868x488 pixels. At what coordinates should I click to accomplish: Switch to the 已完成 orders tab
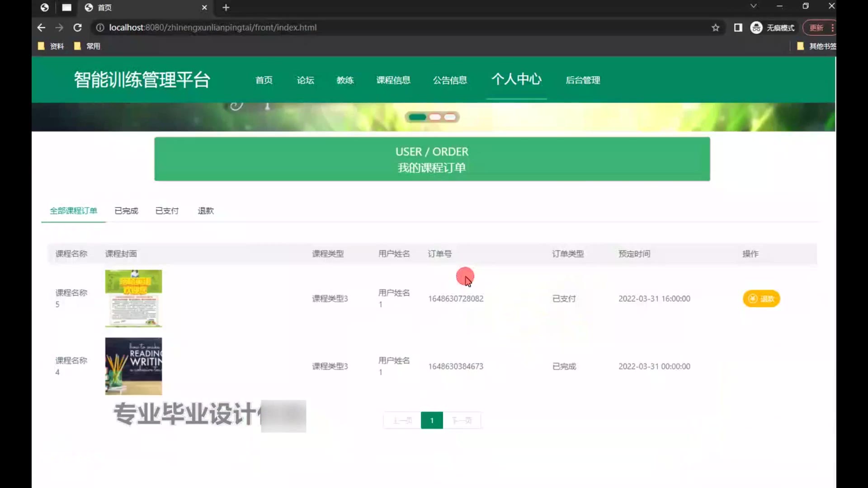[126, 211]
